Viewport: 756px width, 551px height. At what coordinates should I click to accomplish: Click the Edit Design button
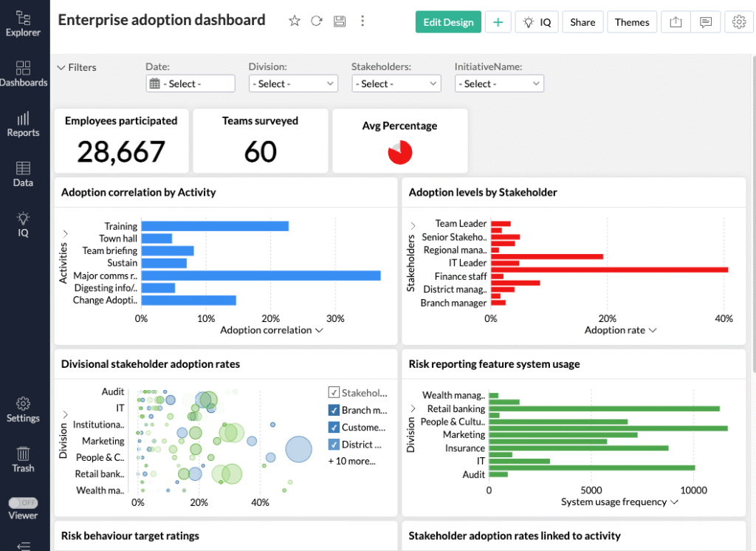(x=447, y=21)
